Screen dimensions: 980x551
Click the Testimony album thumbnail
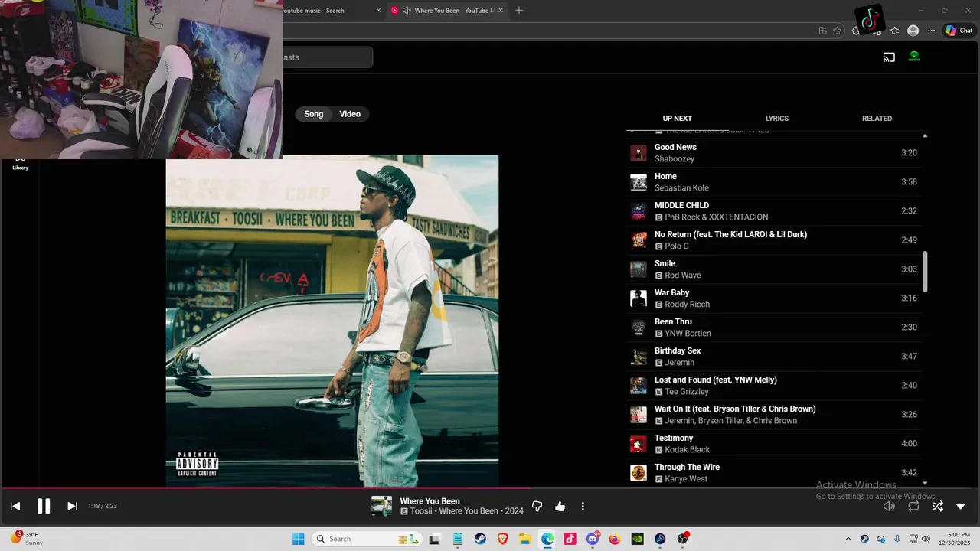pyautogui.click(x=639, y=444)
